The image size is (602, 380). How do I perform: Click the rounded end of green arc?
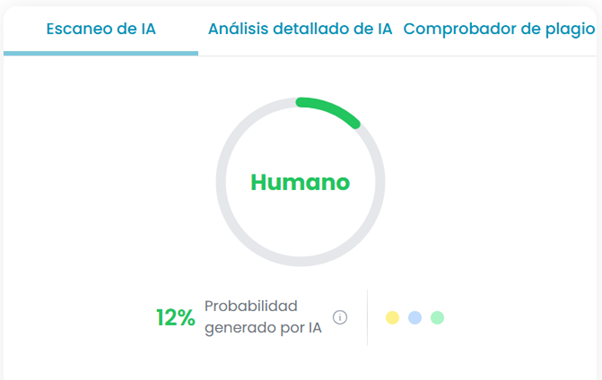(x=356, y=124)
